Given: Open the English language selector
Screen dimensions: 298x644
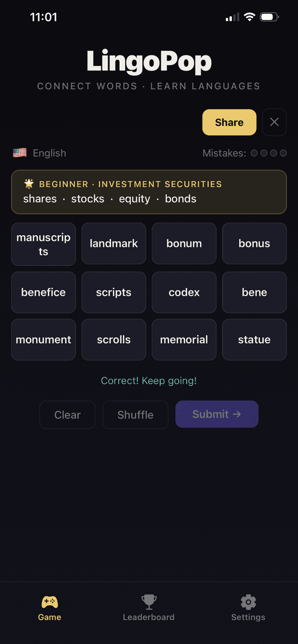Looking at the screenshot, I should [x=49, y=153].
